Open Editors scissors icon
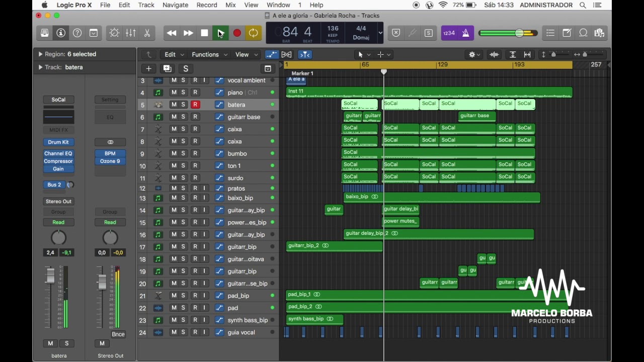Screen dimensions: 644x362 [147, 33]
